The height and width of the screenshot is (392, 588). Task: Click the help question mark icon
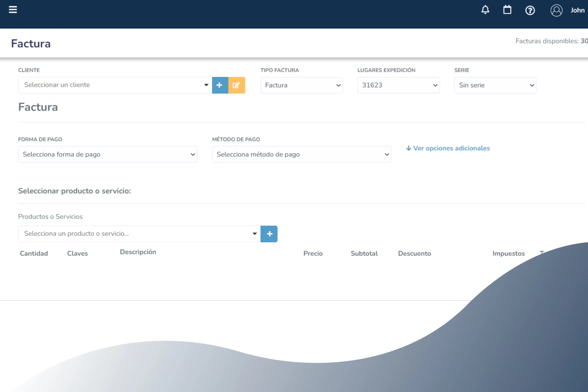click(x=530, y=10)
